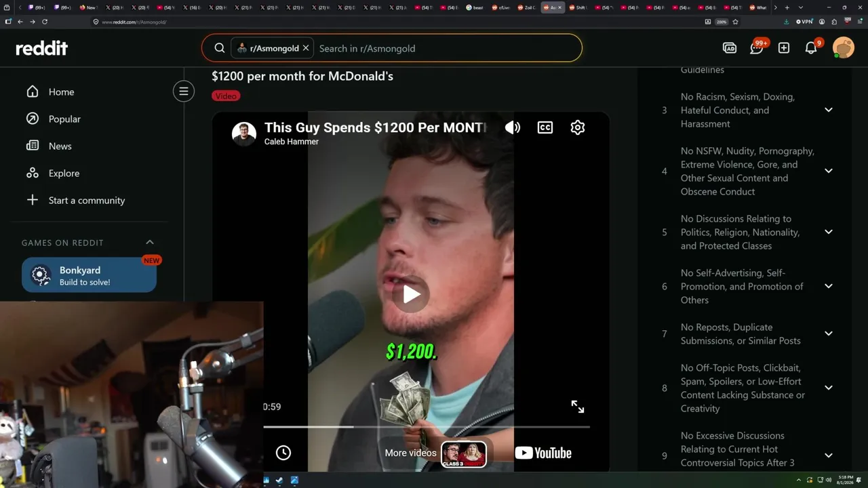The image size is (868, 488).
Task: Open the browser extensions icon
Action: point(834,22)
